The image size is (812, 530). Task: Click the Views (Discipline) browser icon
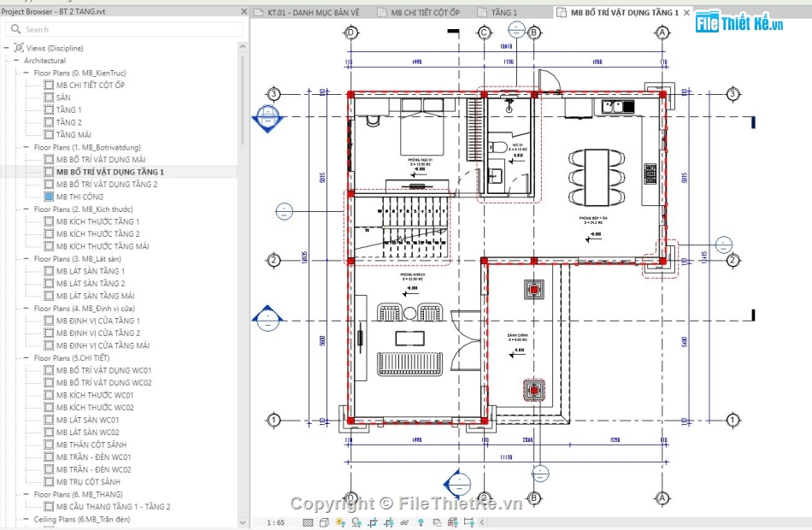tap(19, 48)
